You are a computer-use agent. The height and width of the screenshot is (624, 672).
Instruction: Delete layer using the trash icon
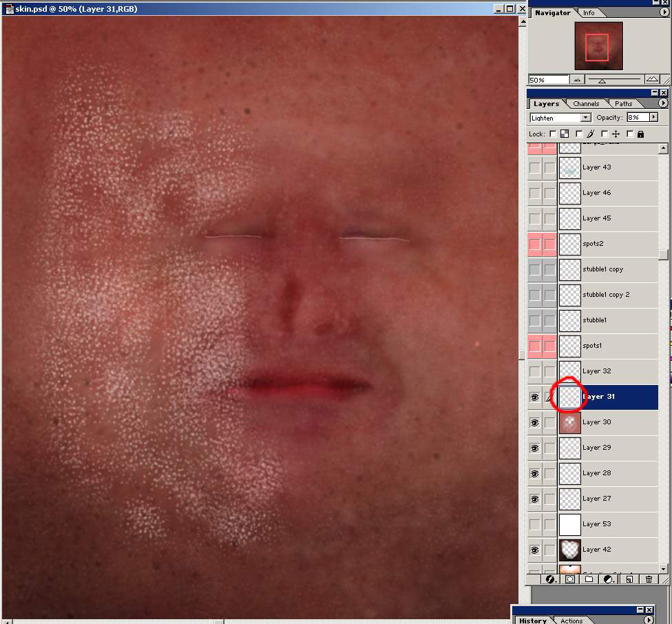[x=649, y=579]
